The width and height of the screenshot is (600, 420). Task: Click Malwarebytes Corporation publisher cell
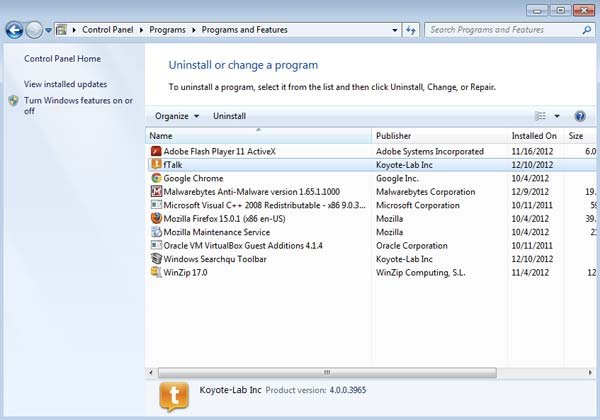[x=426, y=192]
